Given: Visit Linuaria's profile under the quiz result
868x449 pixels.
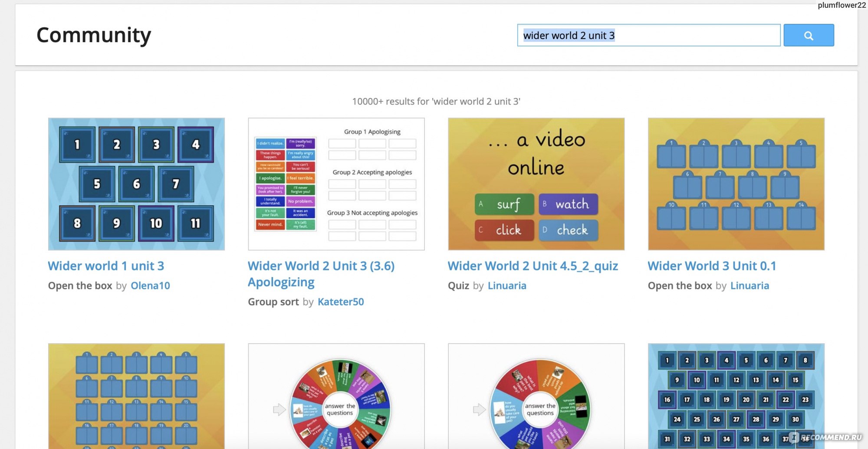Looking at the screenshot, I should 507,285.
